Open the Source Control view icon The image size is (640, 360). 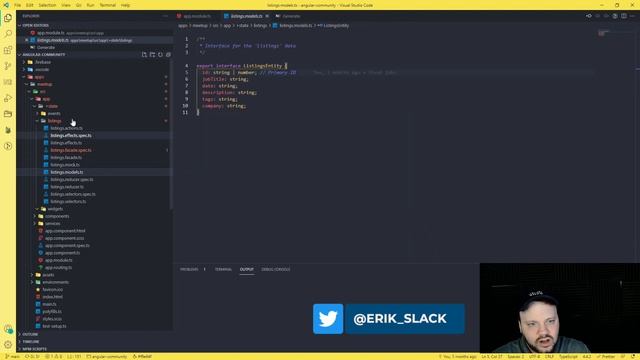tap(8, 66)
